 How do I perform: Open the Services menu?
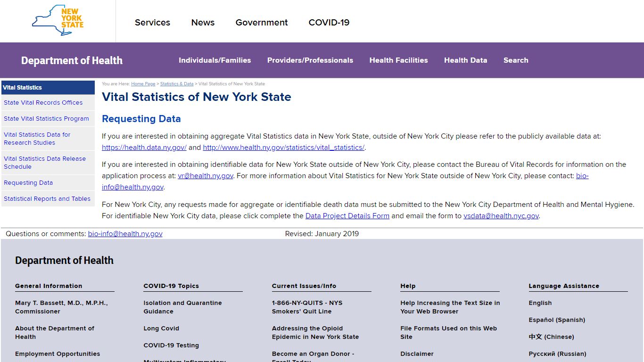[152, 23]
